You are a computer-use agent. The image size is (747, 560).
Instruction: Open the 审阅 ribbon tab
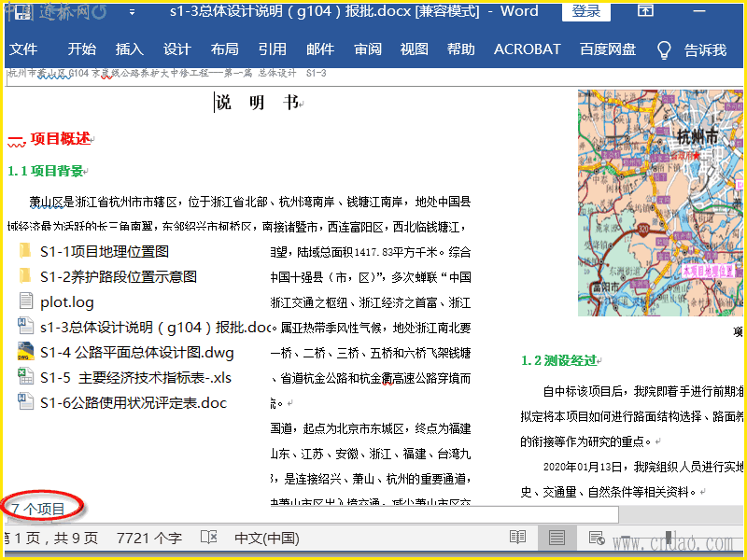(x=367, y=49)
